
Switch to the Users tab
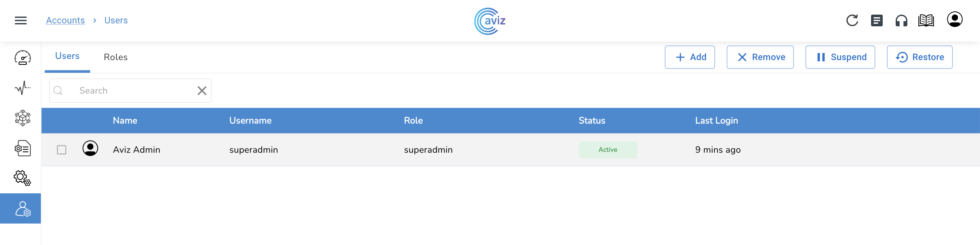67,57
